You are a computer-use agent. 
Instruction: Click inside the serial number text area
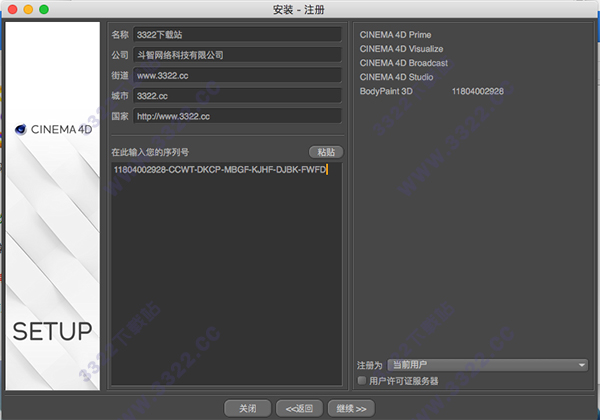[227, 274]
